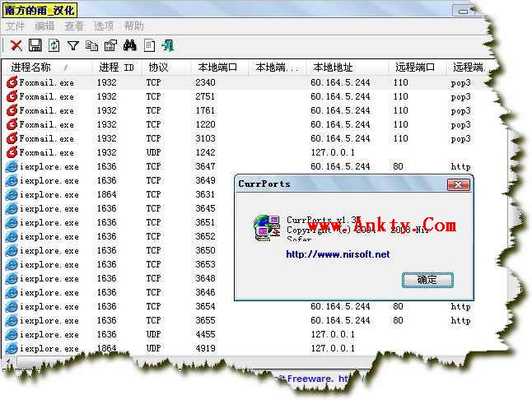Sort by 本地地址 column header
Viewport: 532px width, 400px height.
(x=347, y=67)
